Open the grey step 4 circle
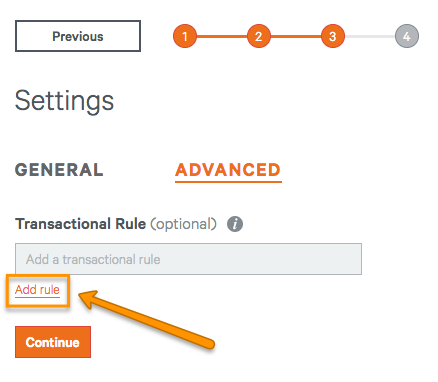The image size is (438, 382). click(x=407, y=36)
